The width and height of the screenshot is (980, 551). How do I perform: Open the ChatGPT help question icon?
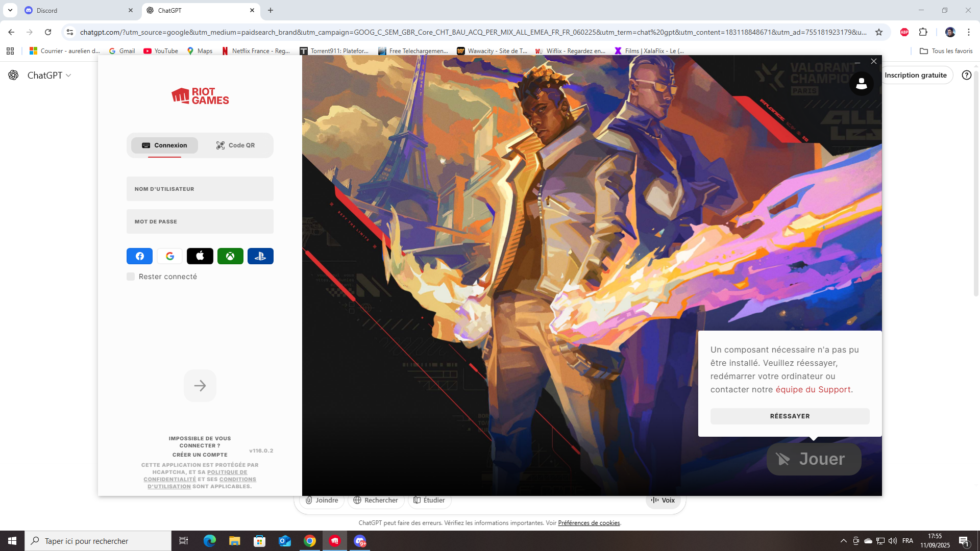click(x=966, y=75)
